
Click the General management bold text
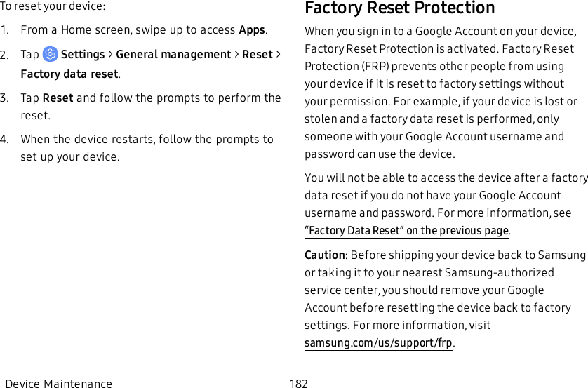click(x=173, y=55)
